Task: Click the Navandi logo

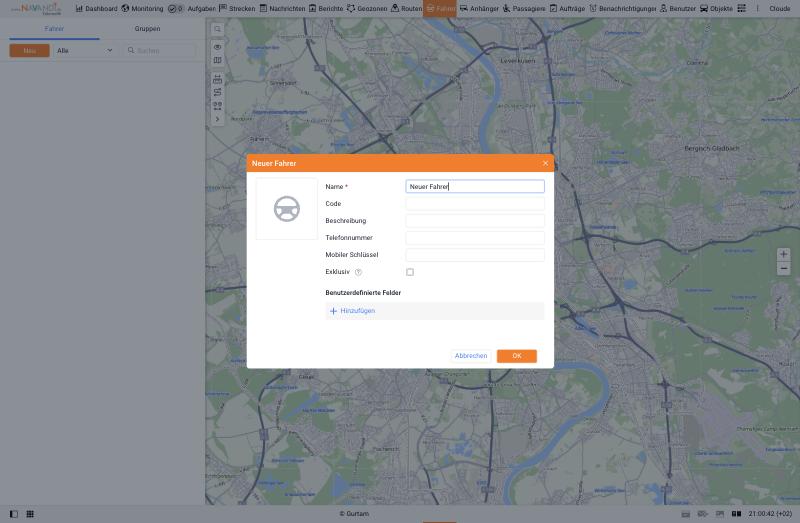Action: [x=37, y=8]
